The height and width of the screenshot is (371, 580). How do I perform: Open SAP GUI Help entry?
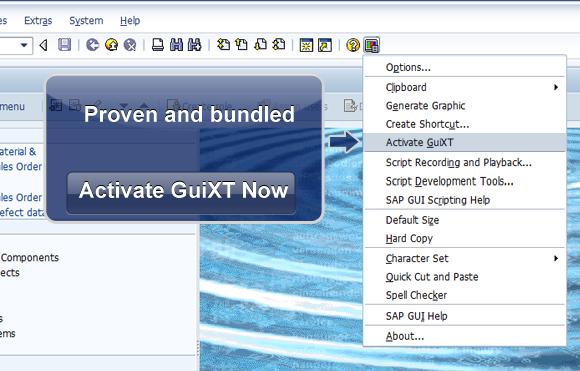point(465,316)
